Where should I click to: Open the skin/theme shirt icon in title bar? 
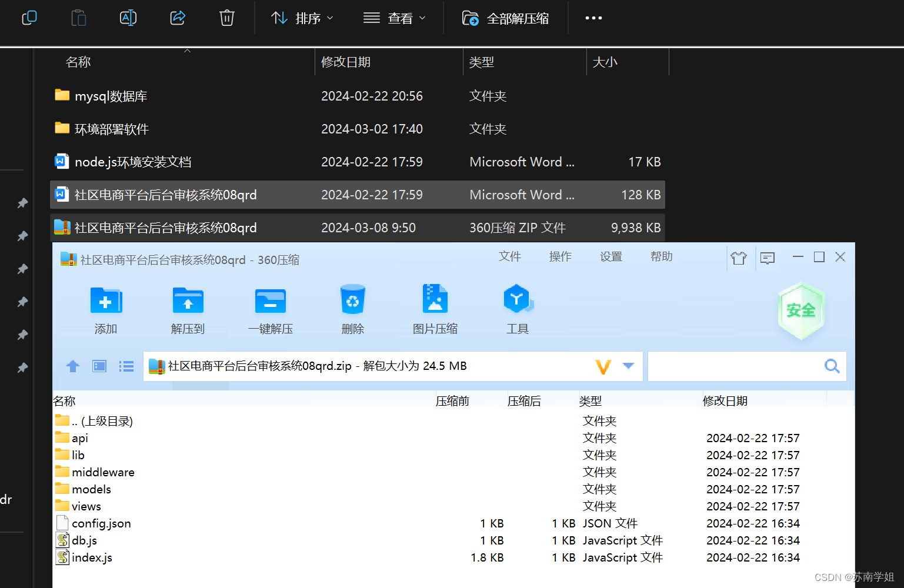coord(739,258)
